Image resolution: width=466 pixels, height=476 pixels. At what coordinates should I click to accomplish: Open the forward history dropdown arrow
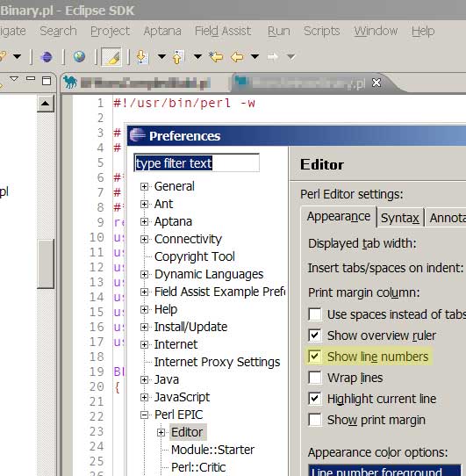tap(291, 56)
